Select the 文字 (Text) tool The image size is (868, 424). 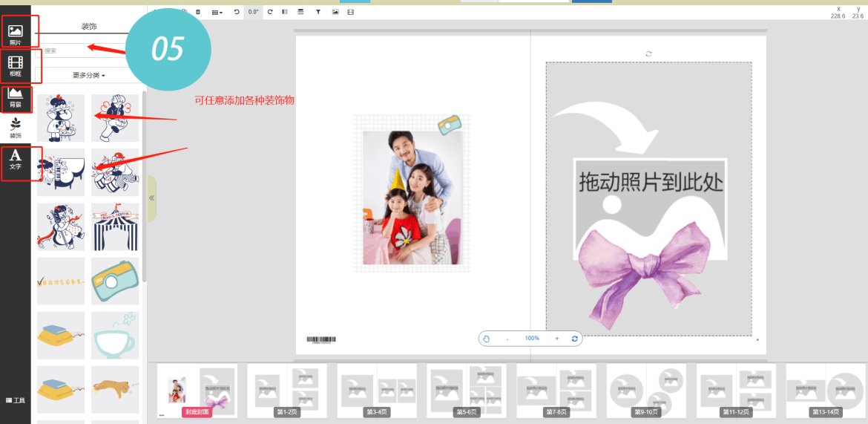[x=15, y=159]
